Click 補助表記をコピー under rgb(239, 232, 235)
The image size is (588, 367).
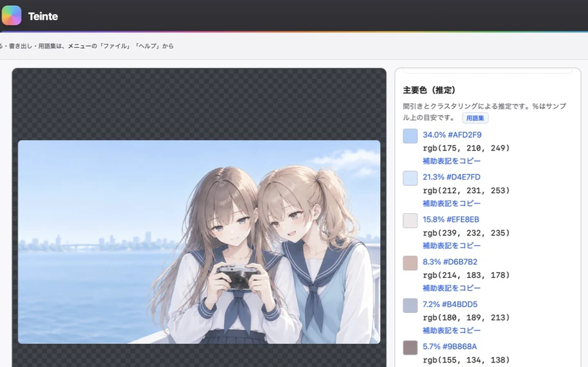pos(451,246)
